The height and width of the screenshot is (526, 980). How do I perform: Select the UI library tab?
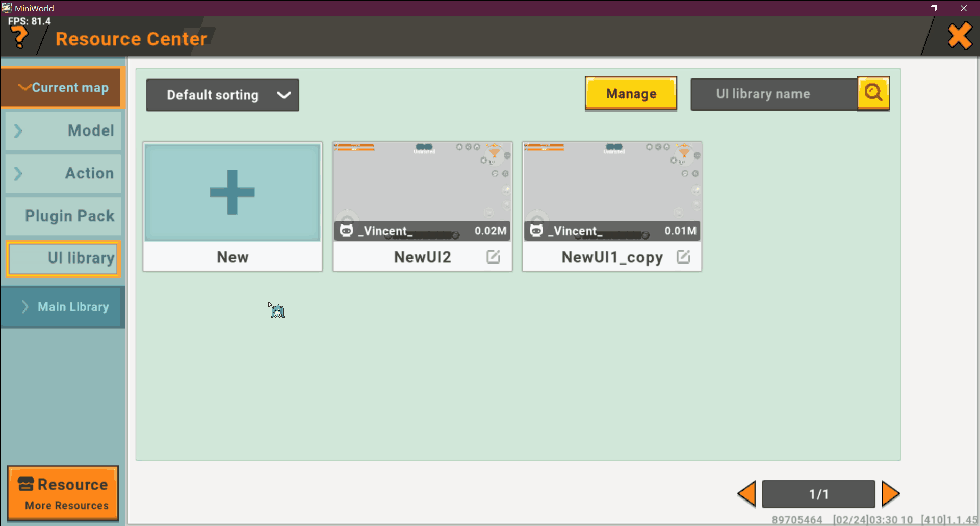click(x=62, y=258)
